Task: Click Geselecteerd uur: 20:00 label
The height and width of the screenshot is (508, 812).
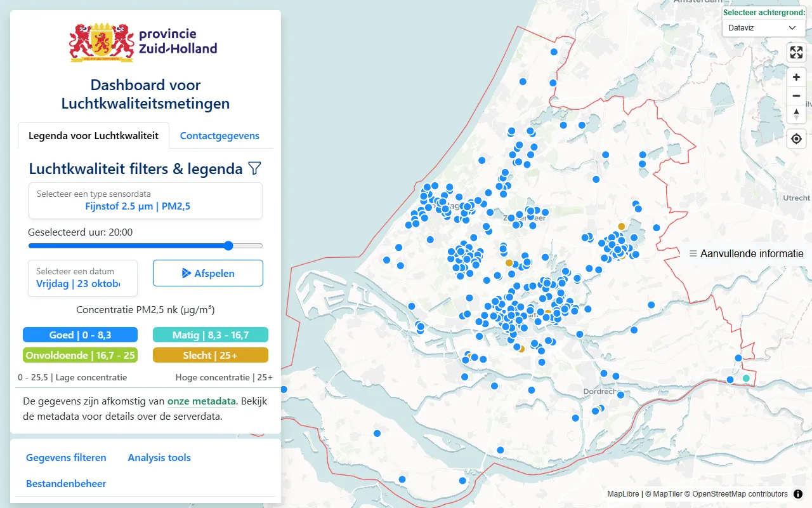Action: (81, 232)
